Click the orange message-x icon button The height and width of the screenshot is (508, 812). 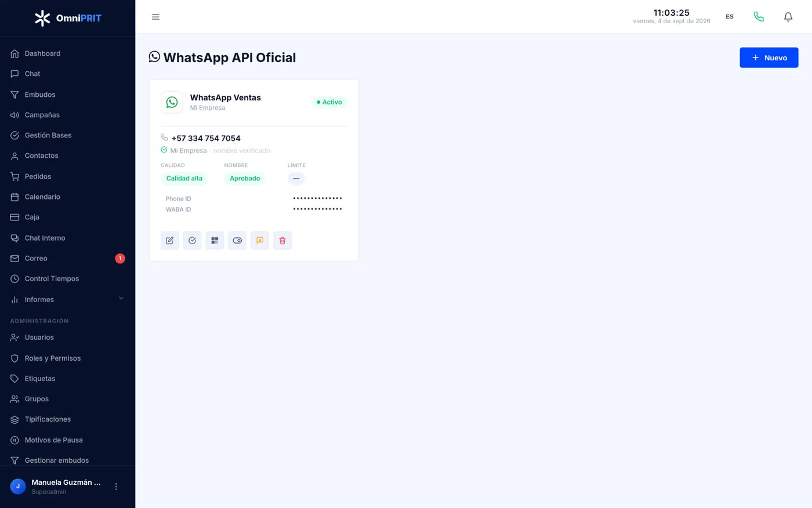click(260, 240)
